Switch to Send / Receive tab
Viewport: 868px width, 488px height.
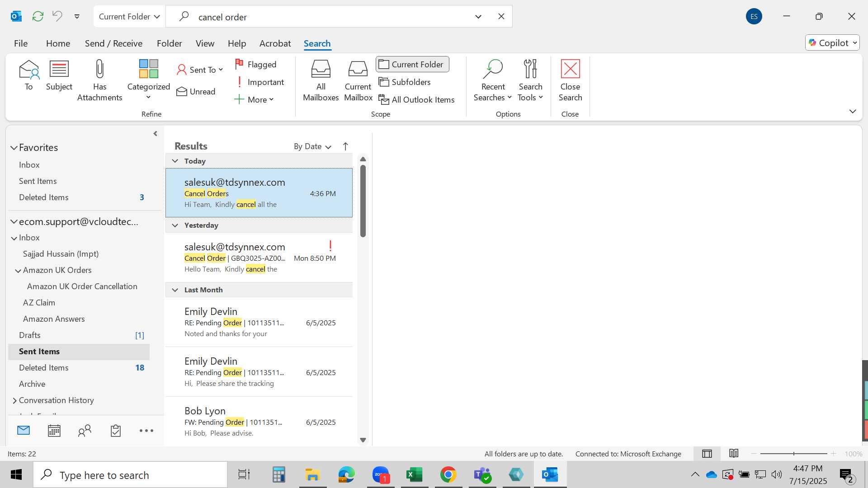click(x=113, y=43)
